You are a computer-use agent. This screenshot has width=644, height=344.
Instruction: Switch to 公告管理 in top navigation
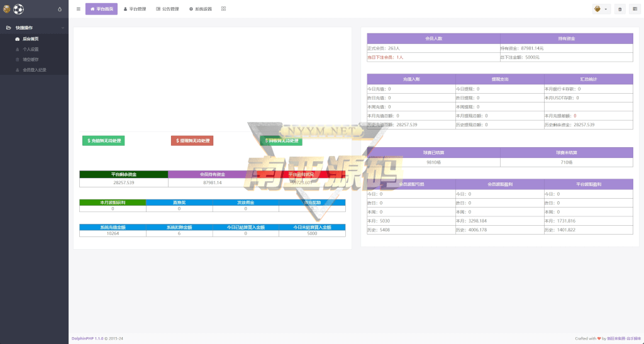167,9
